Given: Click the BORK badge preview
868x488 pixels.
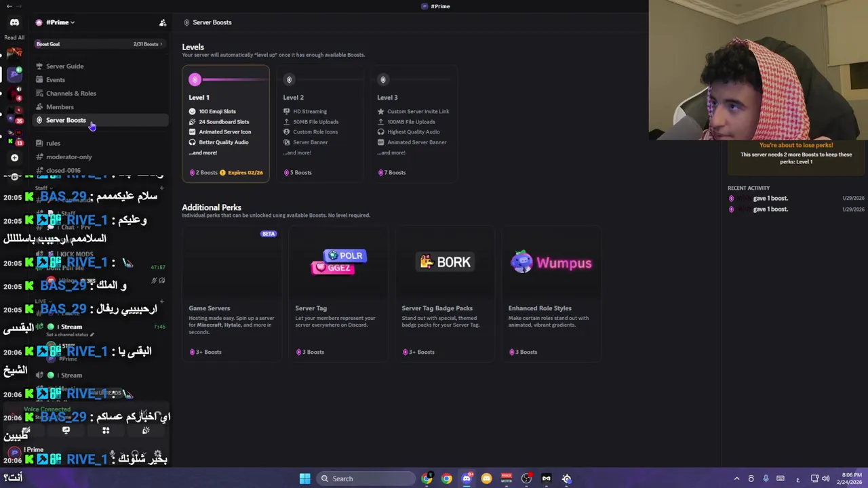Looking at the screenshot, I should (445, 262).
